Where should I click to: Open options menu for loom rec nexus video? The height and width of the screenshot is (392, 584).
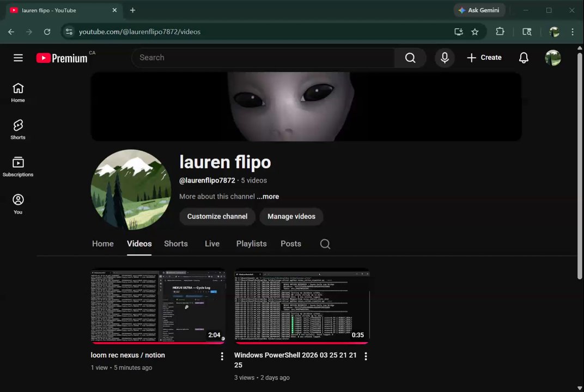point(222,356)
